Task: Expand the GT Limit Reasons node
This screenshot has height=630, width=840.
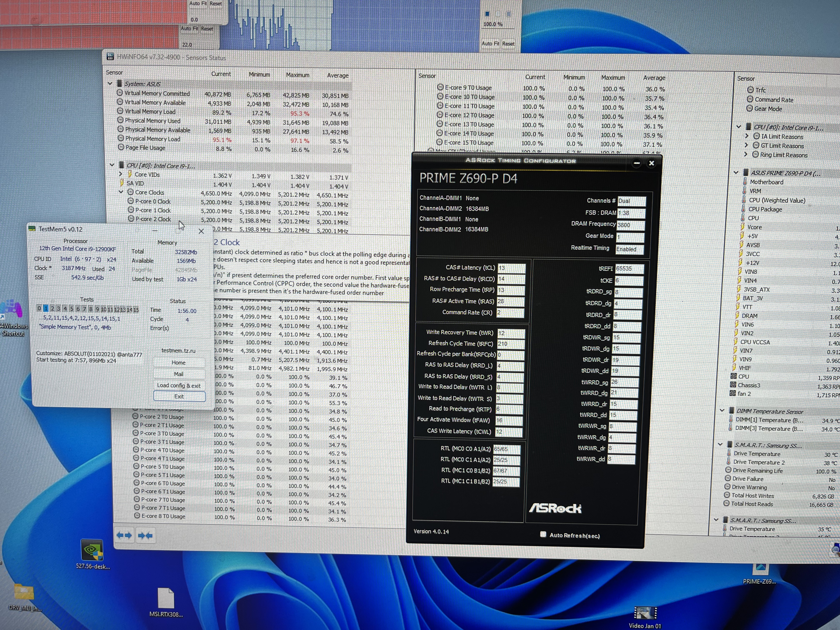Action: pyautogui.click(x=746, y=145)
